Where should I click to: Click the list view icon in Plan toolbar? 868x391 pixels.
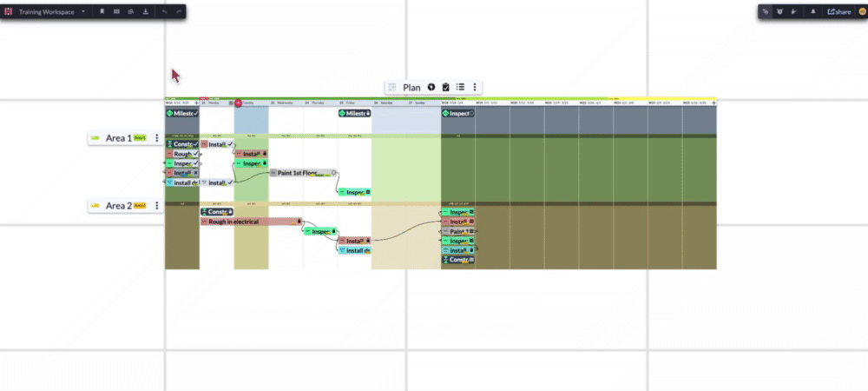coord(460,88)
